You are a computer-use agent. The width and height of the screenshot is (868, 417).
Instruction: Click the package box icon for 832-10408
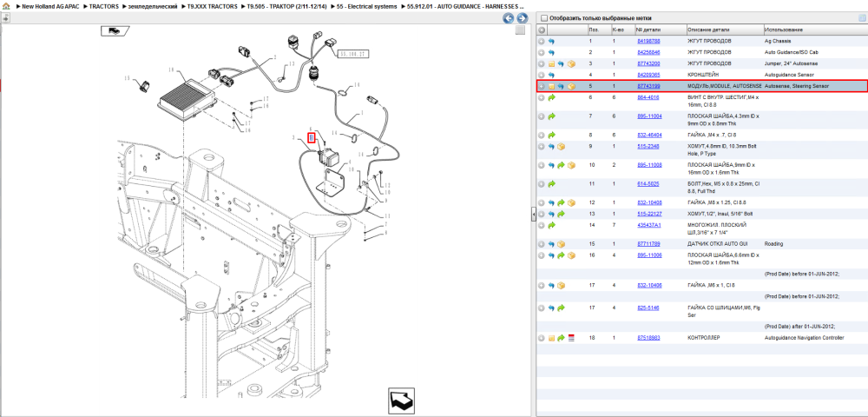(x=571, y=202)
